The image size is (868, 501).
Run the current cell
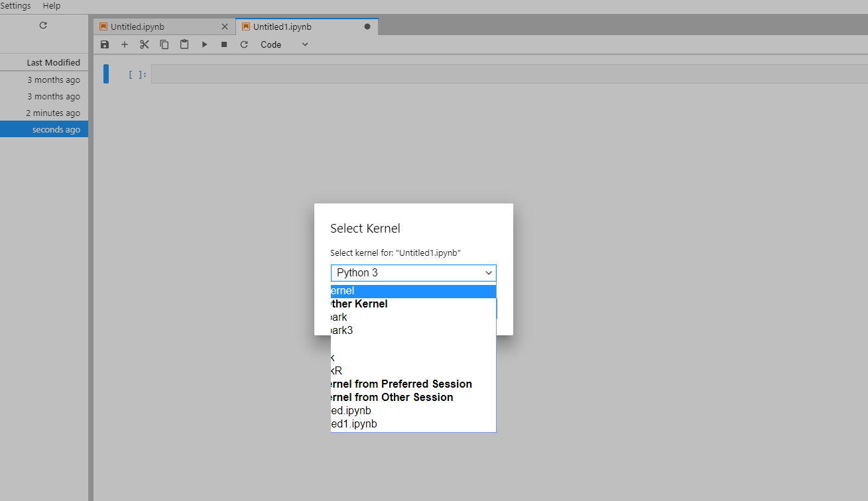click(x=204, y=44)
